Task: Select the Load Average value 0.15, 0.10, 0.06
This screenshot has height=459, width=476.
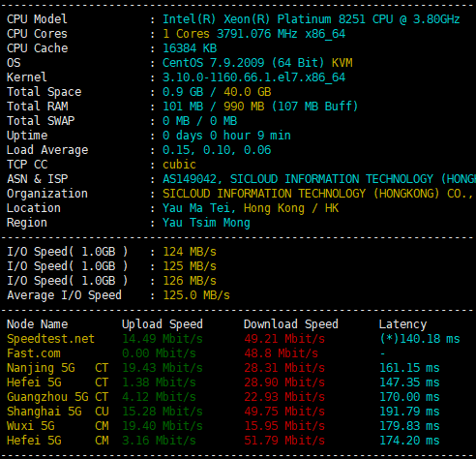Action: point(217,150)
